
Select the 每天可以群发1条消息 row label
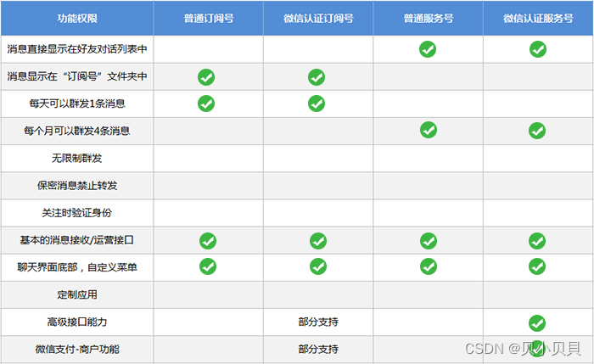pyautogui.click(x=77, y=104)
